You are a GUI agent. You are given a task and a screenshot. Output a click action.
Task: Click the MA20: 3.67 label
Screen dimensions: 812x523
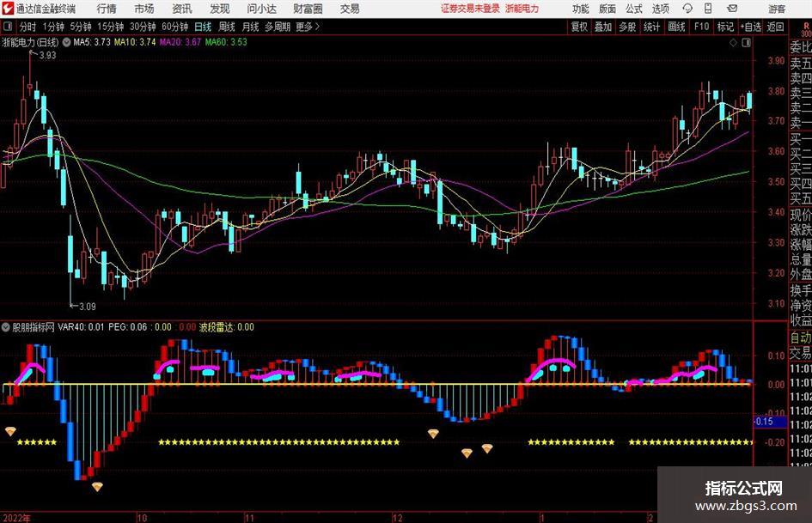click(180, 42)
